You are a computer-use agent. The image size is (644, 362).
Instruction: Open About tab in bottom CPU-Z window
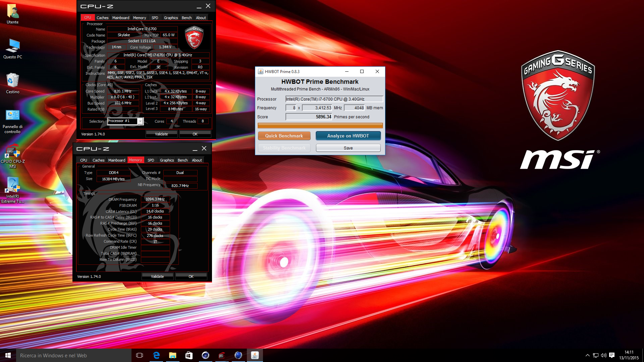point(197,160)
